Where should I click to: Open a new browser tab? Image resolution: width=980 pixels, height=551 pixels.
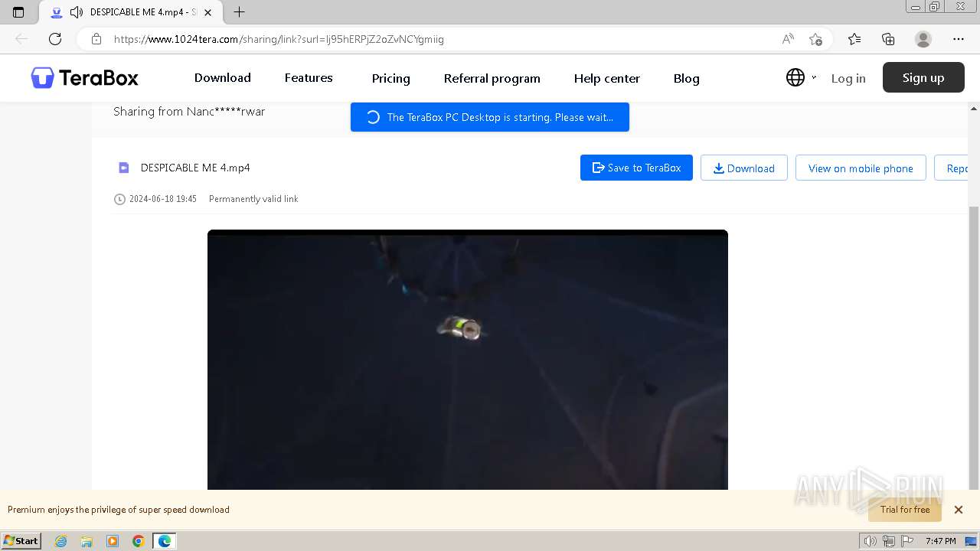point(239,12)
